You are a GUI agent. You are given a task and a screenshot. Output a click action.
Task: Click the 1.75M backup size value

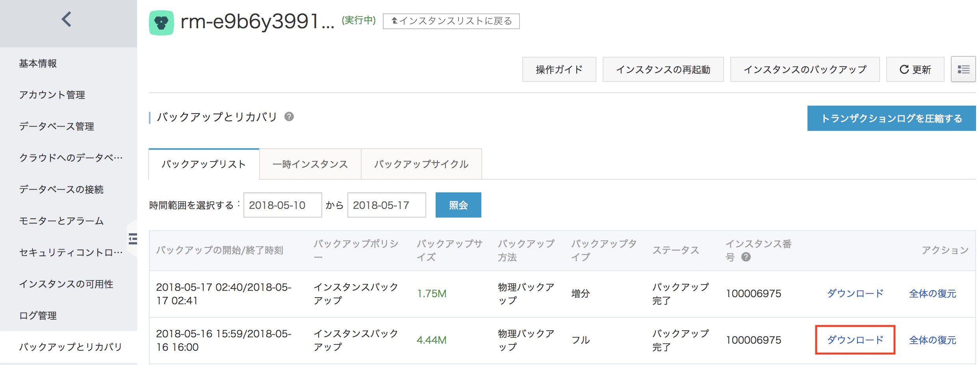(432, 293)
